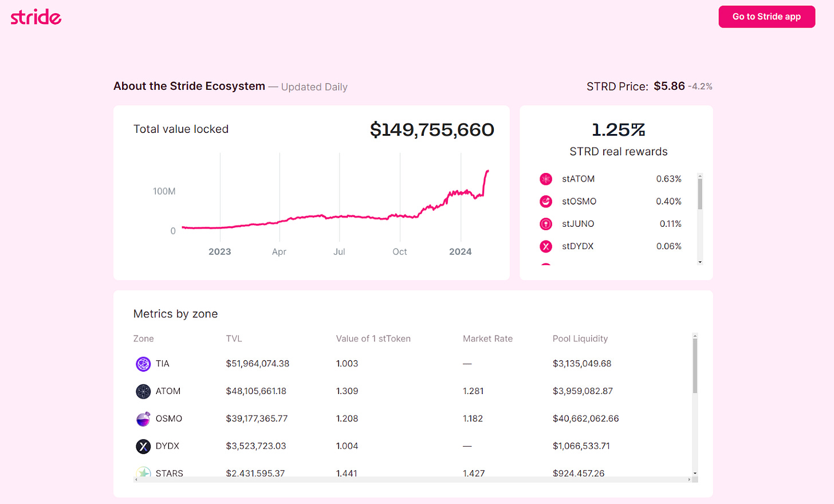This screenshot has height=504, width=834.
Task: Click the Oct label on chart axis
Action: 400,252
